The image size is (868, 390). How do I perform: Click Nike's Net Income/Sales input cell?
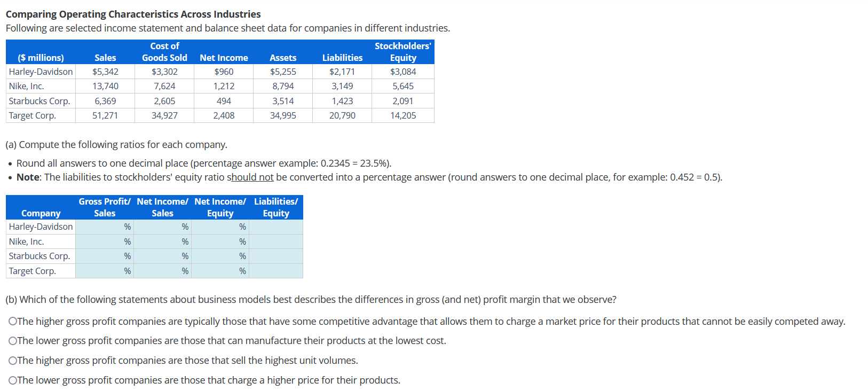click(162, 241)
